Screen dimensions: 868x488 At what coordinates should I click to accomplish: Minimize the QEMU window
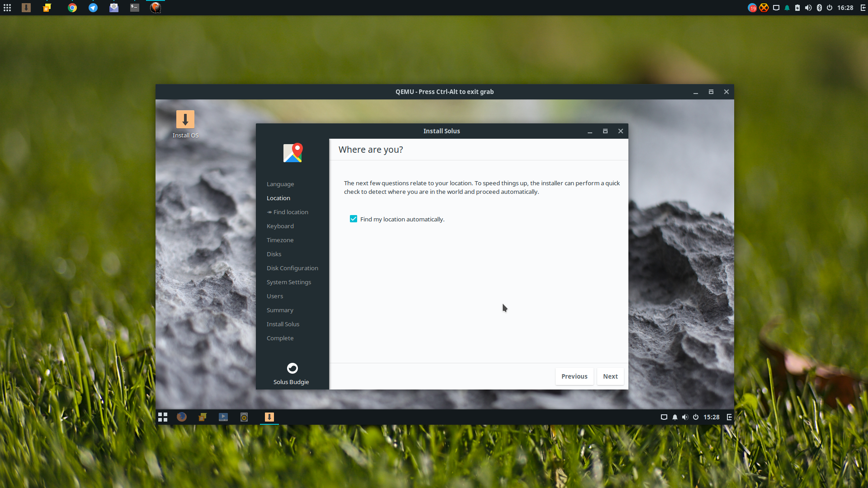(x=696, y=92)
